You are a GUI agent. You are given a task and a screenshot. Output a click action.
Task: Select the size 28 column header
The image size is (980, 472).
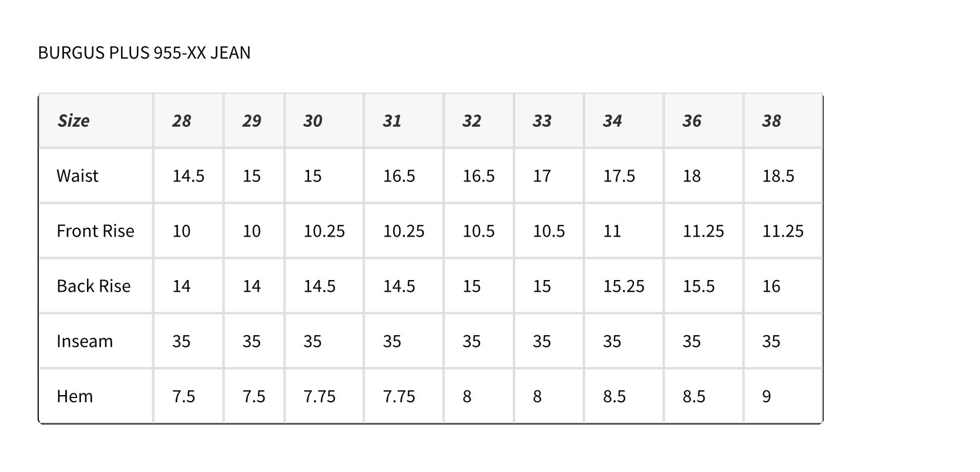(x=182, y=121)
